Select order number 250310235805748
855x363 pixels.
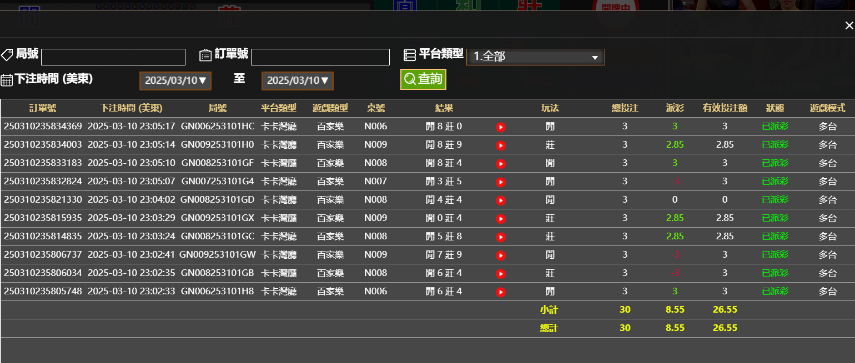43,292
